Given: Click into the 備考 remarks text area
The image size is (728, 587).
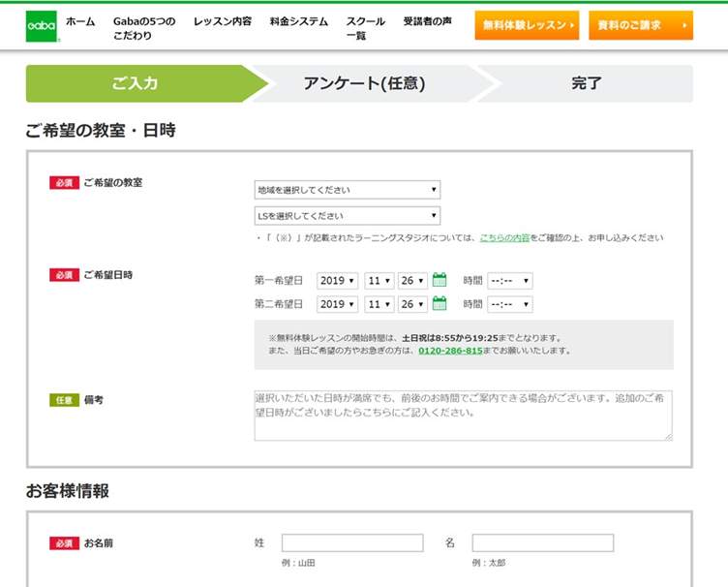Looking at the screenshot, I should (463, 416).
